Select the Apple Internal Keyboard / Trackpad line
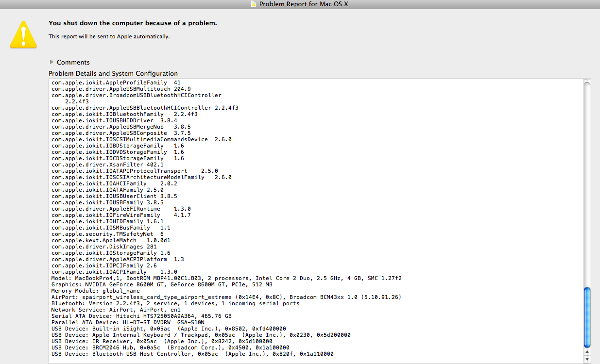This screenshot has height=364, width=600. pos(201,335)
